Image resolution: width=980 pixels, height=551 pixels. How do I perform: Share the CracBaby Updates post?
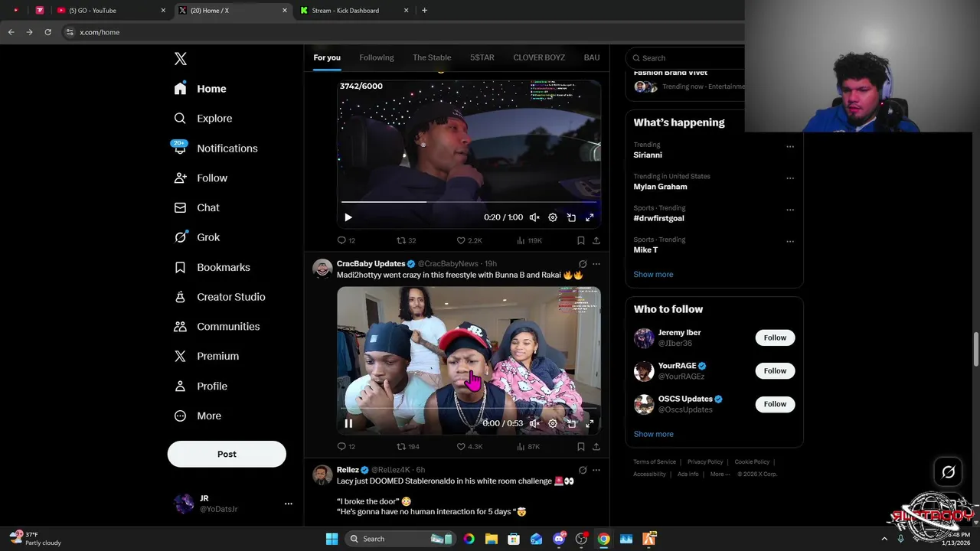pos(596,446)
